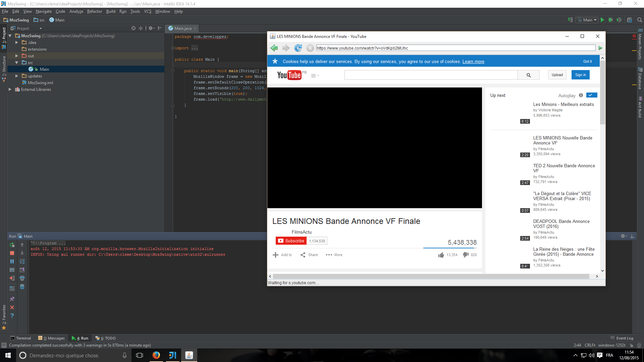Click the Make Project binary arrow icon
The image size is (644, 362).
point(570,20)
